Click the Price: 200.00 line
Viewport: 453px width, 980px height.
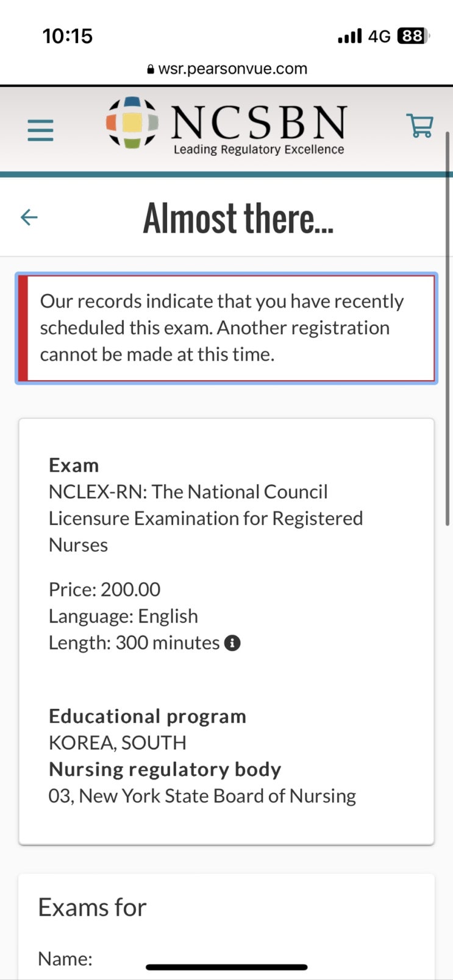point(104,589)
